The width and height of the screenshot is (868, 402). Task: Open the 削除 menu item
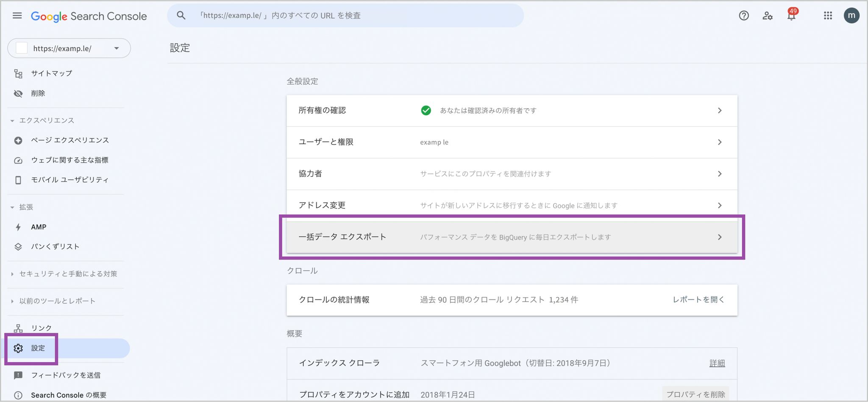coord(38,93)
